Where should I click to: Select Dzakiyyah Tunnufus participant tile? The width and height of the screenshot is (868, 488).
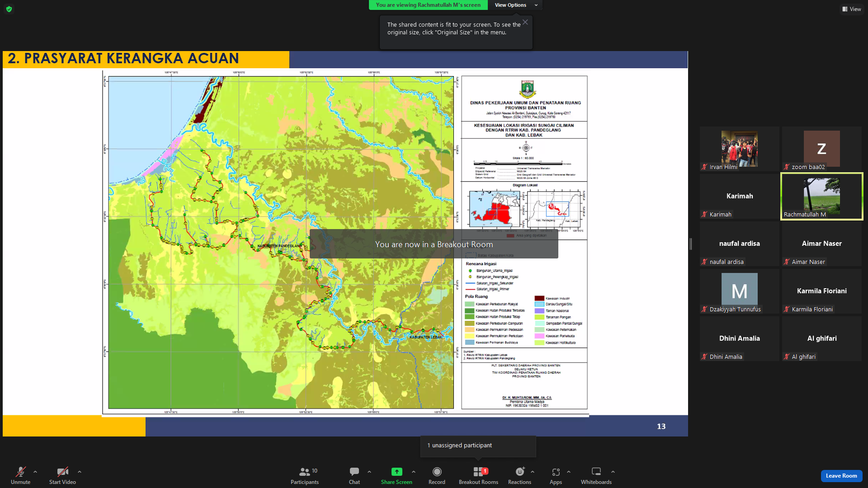740,291
